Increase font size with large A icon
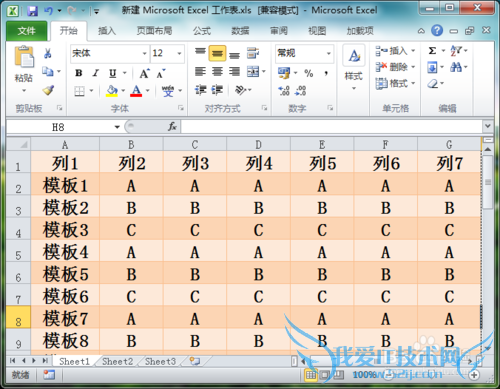The image size is (500, 389). coord(144,73)
